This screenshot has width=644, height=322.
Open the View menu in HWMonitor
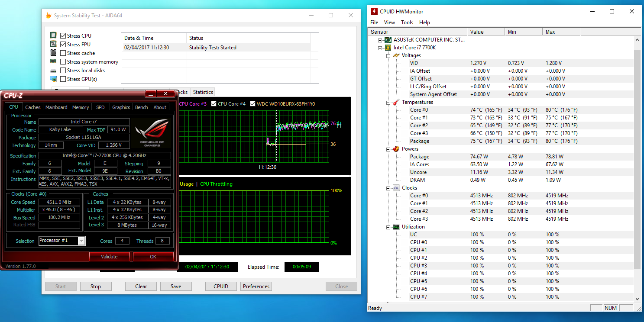(389, 23)
